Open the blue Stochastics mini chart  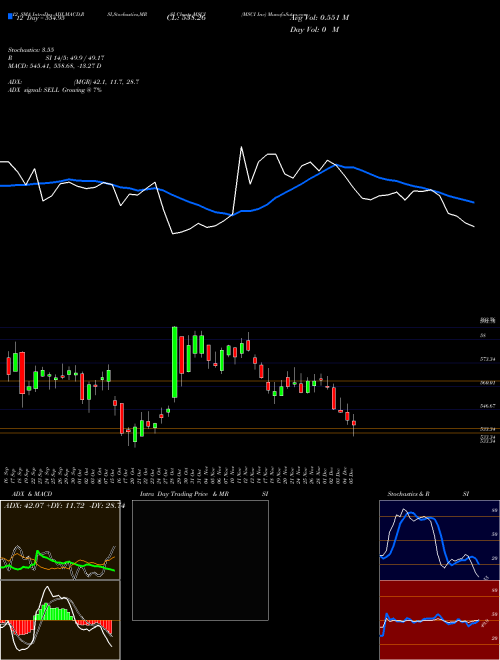(439, 540)
